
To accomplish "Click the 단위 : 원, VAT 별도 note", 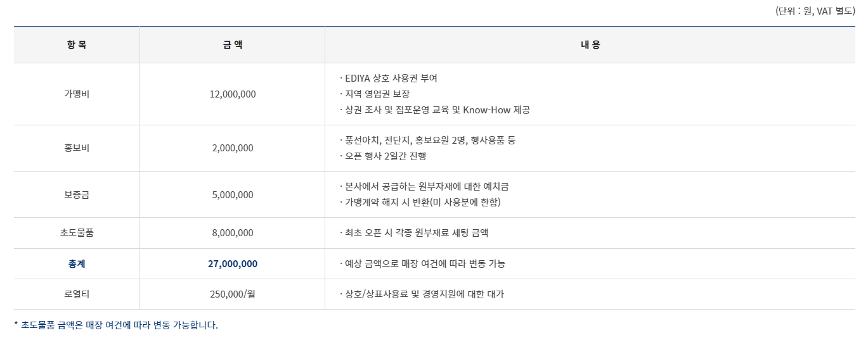I will pos(815,11).
